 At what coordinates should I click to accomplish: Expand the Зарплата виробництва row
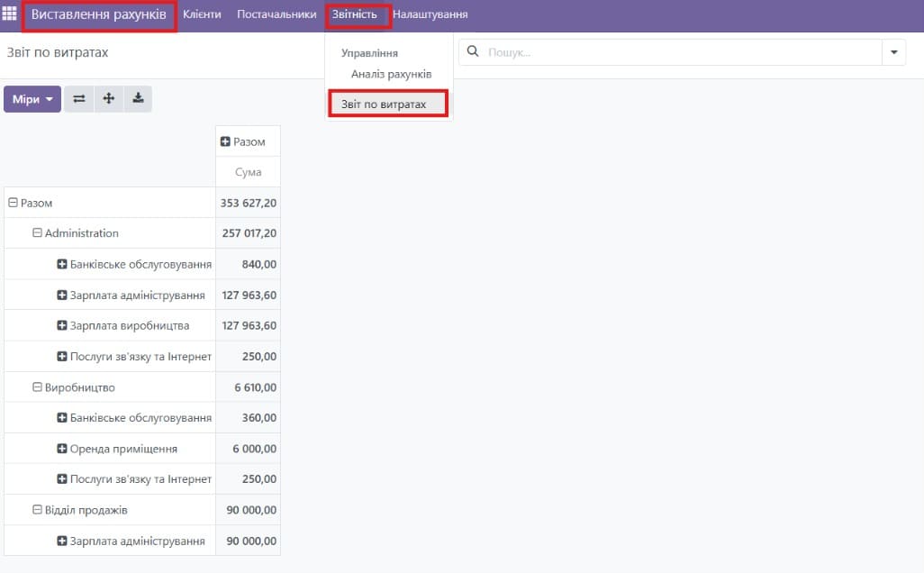[x=62, y=325]
